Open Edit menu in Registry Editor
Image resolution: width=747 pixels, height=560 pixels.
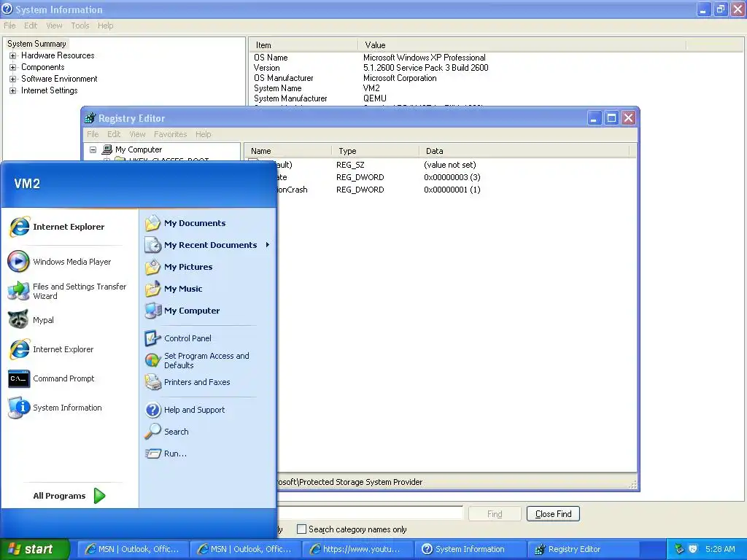point(113,134)
